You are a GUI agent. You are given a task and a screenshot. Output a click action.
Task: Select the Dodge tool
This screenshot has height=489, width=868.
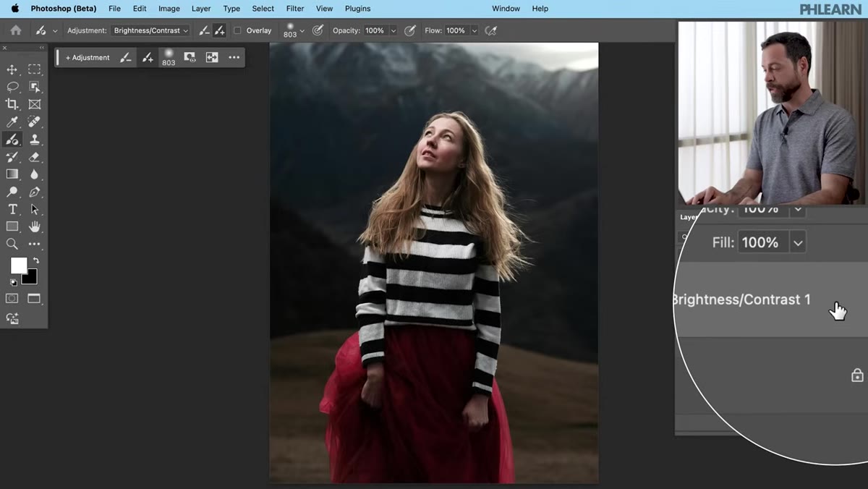point(12,192)
